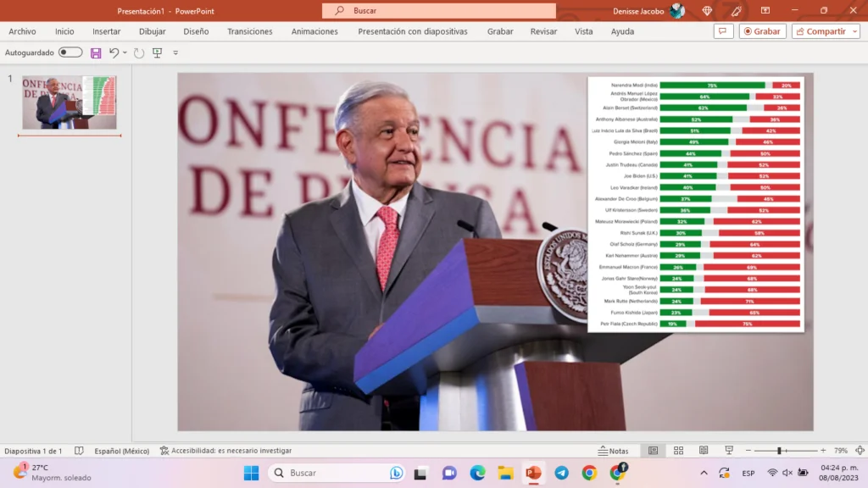
Task: Switch to Slide Sorter view
Action: click(679, 451)
